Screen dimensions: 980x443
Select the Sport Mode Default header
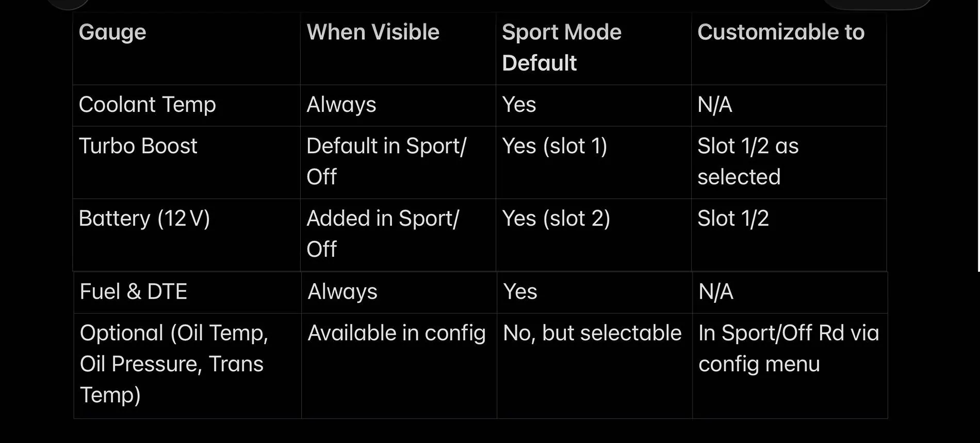click(x=561, y=47)
